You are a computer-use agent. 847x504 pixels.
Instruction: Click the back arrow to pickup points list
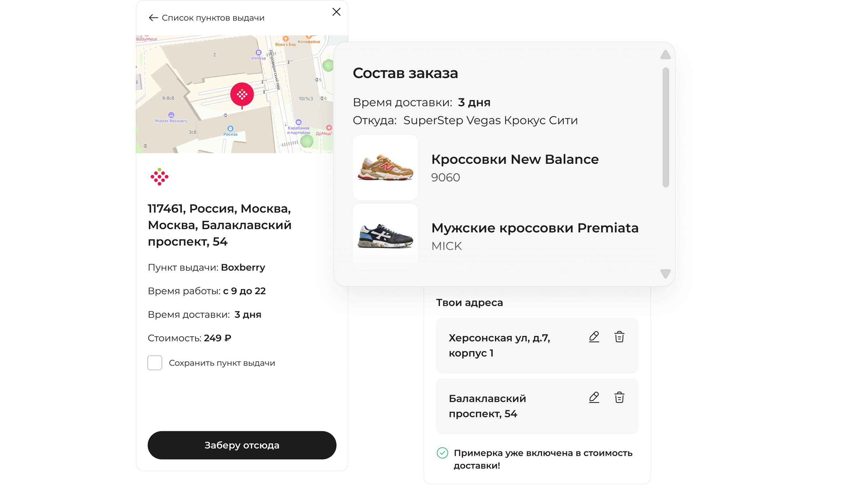(153, 18)
